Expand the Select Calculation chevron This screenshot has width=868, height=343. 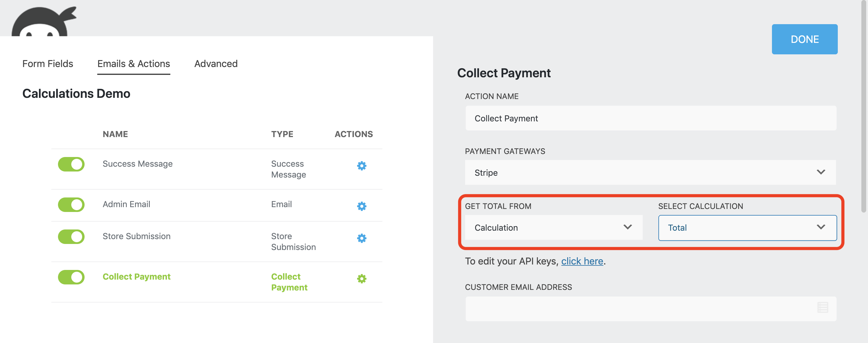[820, 227]
